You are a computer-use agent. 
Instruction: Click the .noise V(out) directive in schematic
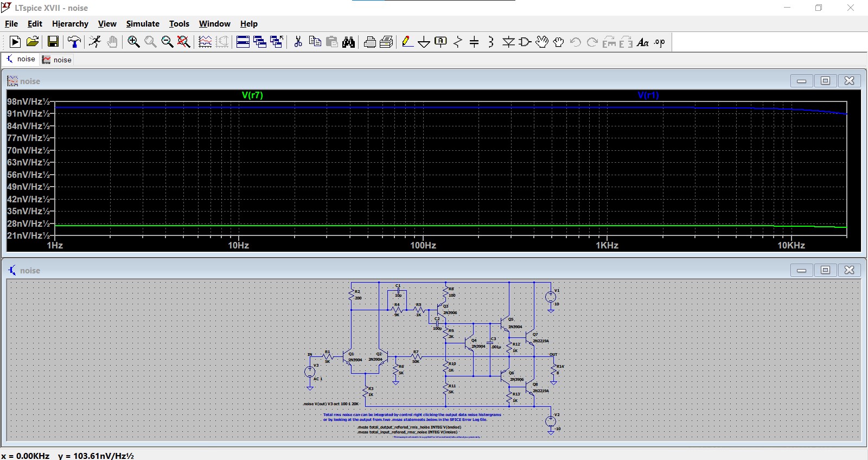click(331, 404)
